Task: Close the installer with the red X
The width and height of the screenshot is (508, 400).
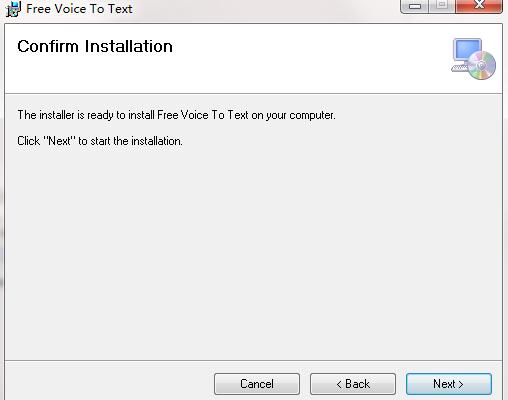Action: [x=479, y=6]
